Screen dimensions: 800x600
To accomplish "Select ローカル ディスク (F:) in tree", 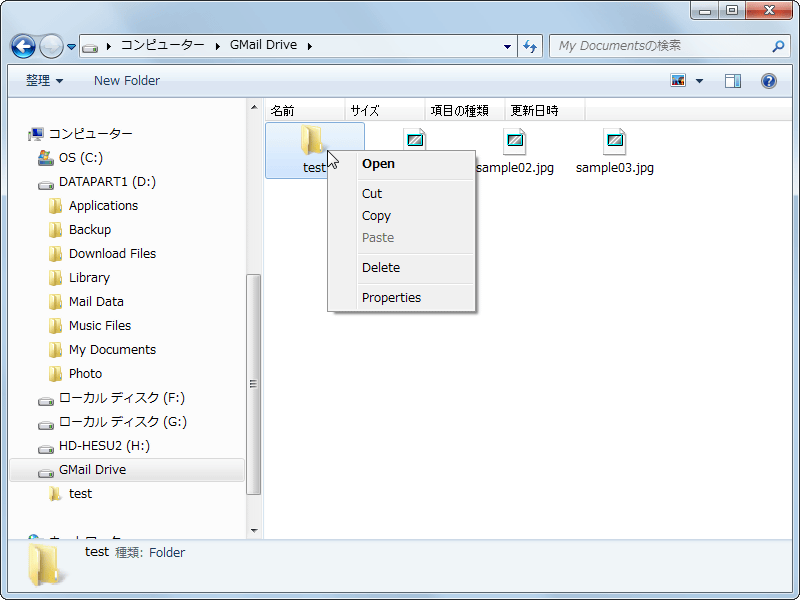I will click(x=121, y=397).
